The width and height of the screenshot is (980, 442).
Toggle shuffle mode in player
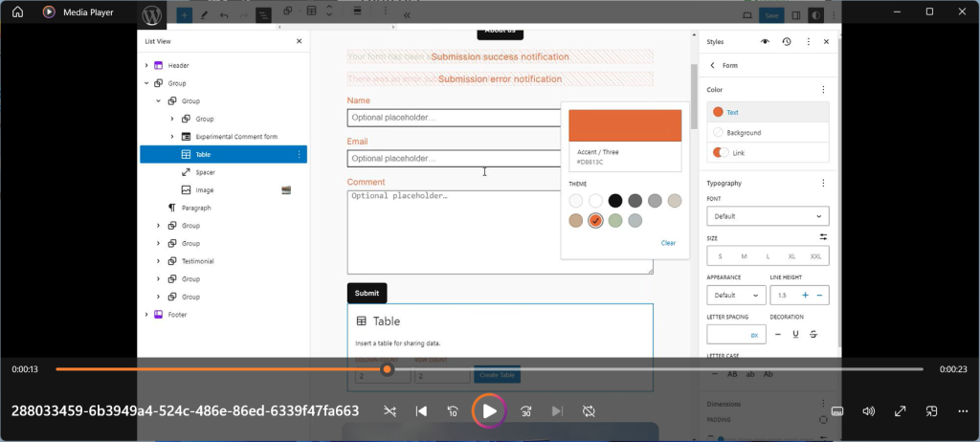tap(390, 411)
